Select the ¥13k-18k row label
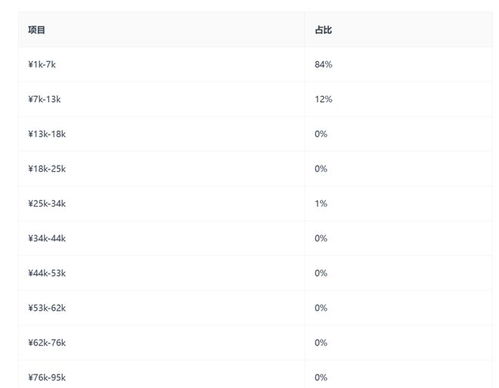Image resolution: width=499 pixels, height=388 pixels. (x=47, y=134)
